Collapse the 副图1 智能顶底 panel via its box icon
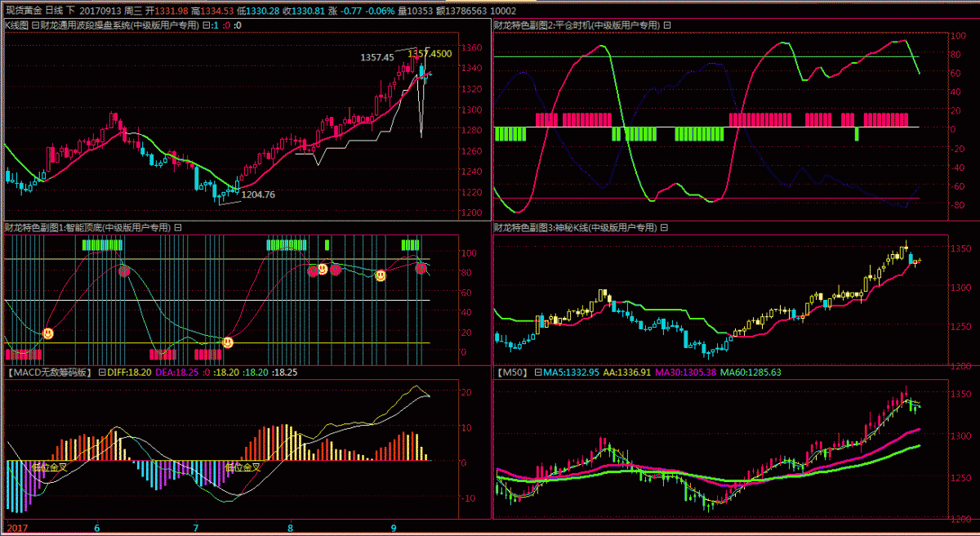This screenshot has height=536, width=980. [178, 228]
